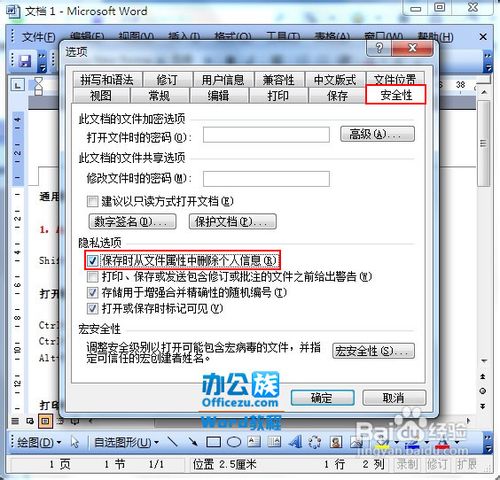Viewport: 500px width, 480px height.
Task: Switch to the 打印 tab
Action: (x=278, y=96)
